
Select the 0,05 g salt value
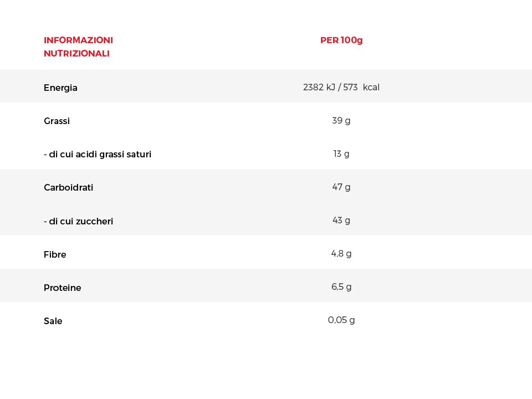[341, 320]
